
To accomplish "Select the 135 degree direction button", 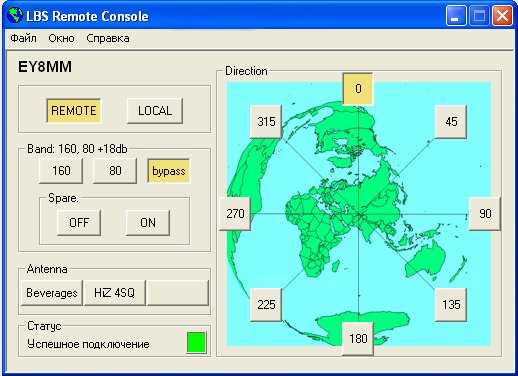I will pyautogui.click(x=451, y=305).
